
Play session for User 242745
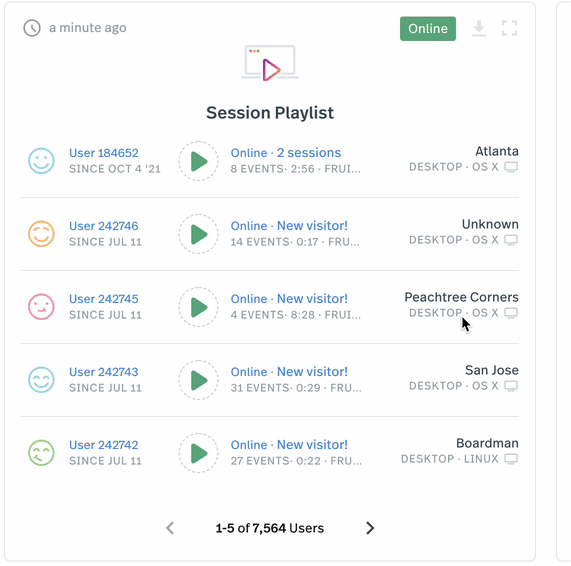click(x=198, y=307)
